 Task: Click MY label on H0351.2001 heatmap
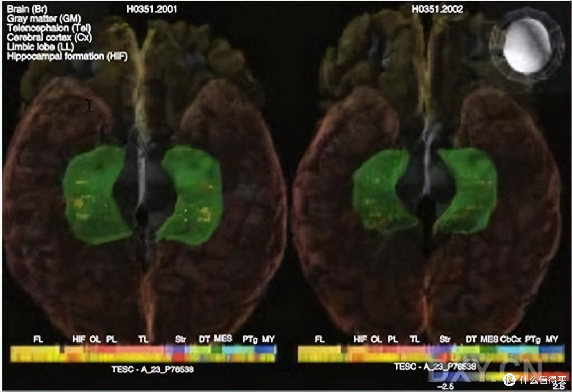point(269,340)
